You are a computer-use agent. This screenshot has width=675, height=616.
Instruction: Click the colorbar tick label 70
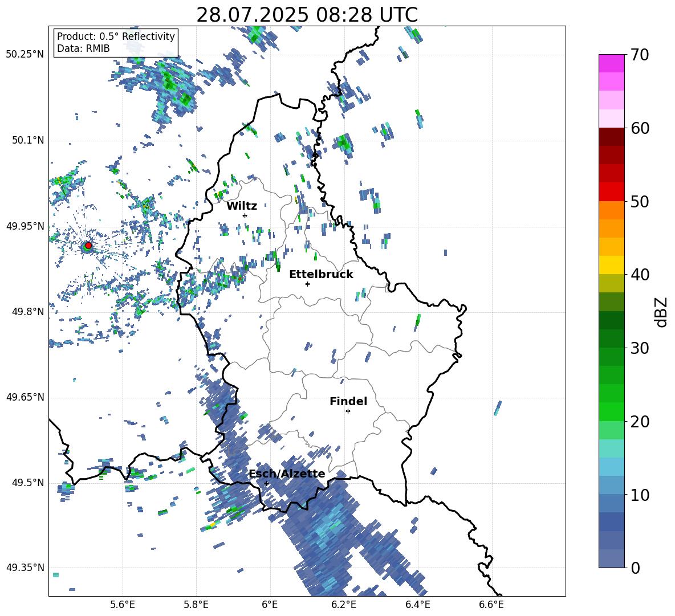tap(640, 55)
